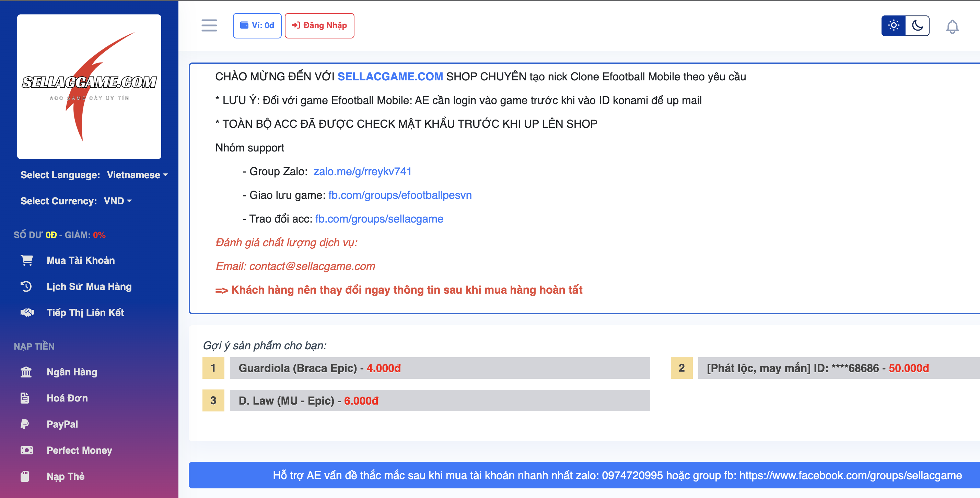Switch to dark mode moon toggle
Viewport: 980px width, 498px height.
pos(917,25)
